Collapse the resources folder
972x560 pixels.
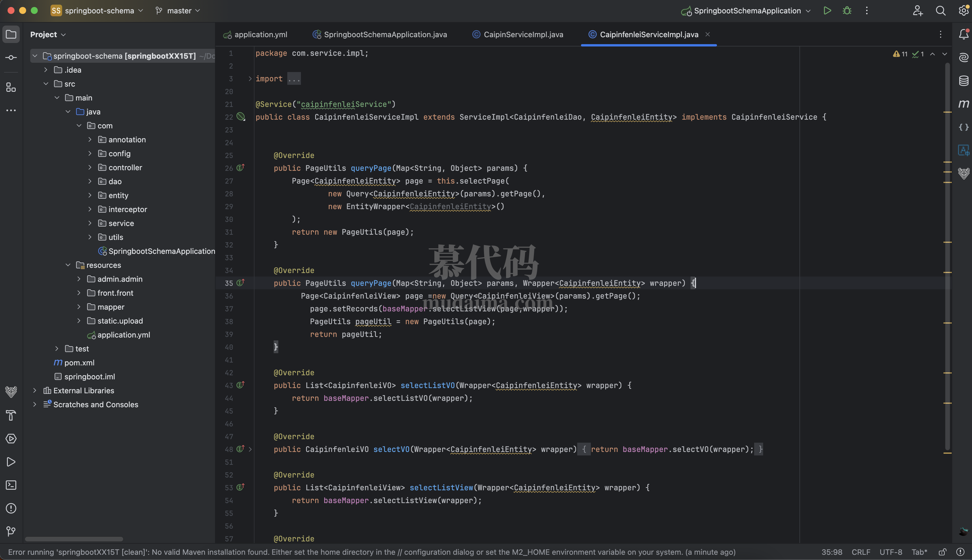pyautogui.click(x=68, y=265)
